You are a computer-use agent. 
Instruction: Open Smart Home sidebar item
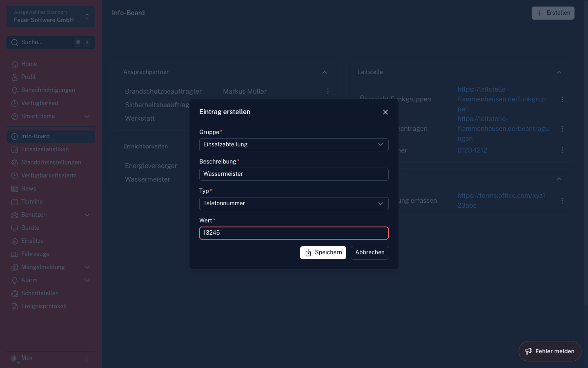click(51, 116)
